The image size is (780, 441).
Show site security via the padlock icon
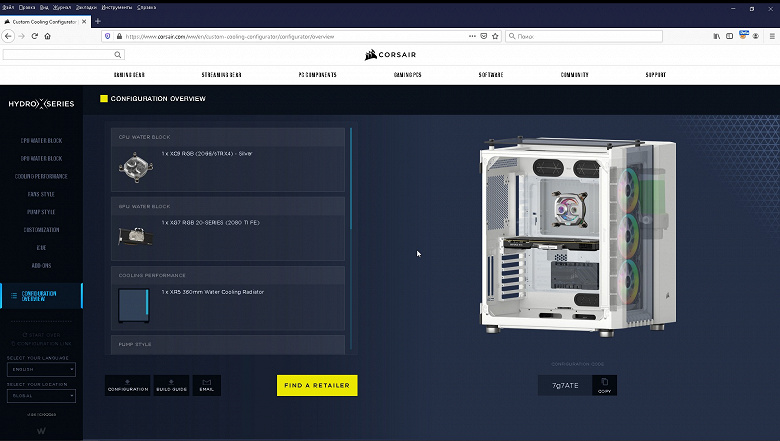(119, 36)
